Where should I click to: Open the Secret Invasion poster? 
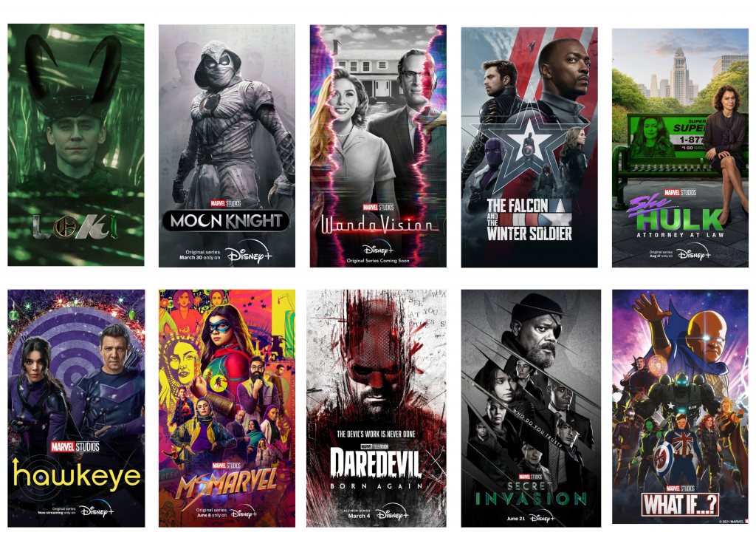point(531,408)
